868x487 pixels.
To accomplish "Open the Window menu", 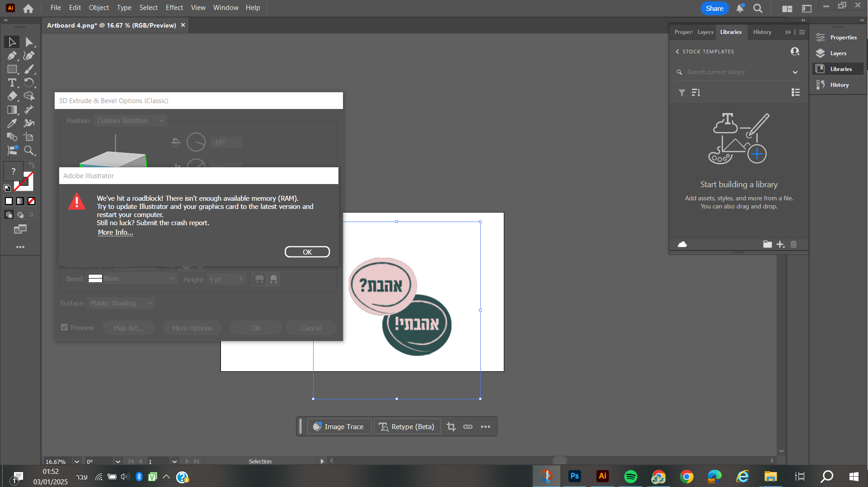I will 225,8.
